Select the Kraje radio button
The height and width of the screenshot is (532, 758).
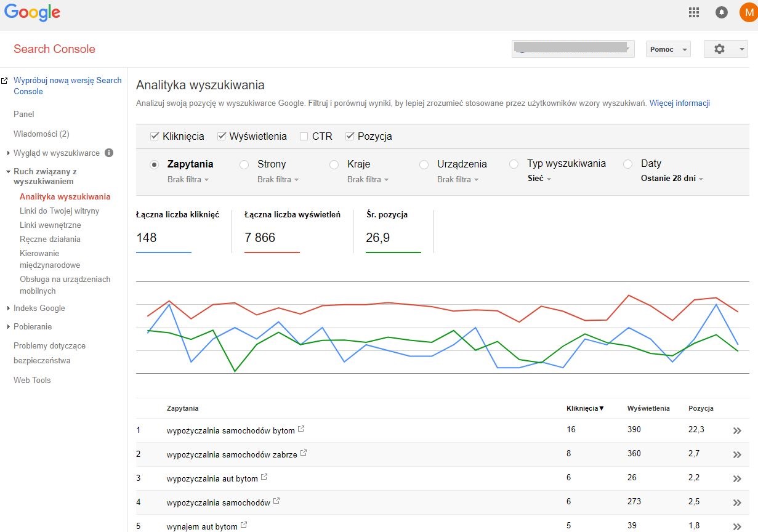(334, 164)
